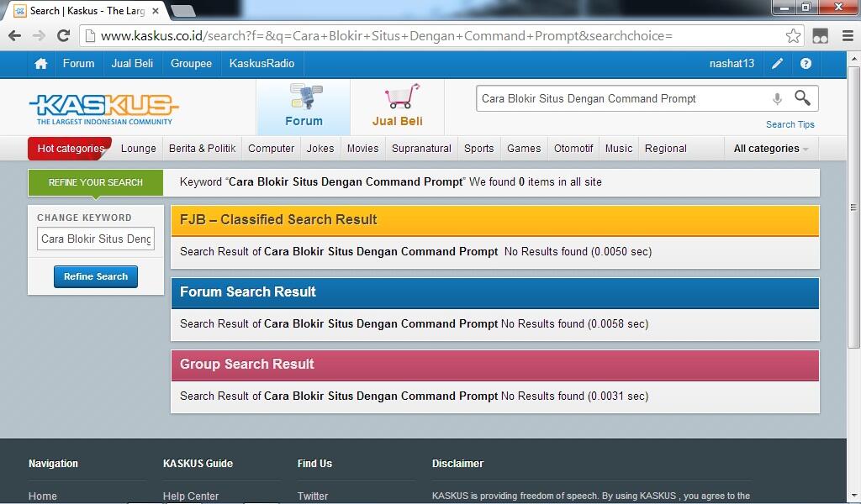Open the help question mark icon
861x504 pixels.
coord(806,64)
